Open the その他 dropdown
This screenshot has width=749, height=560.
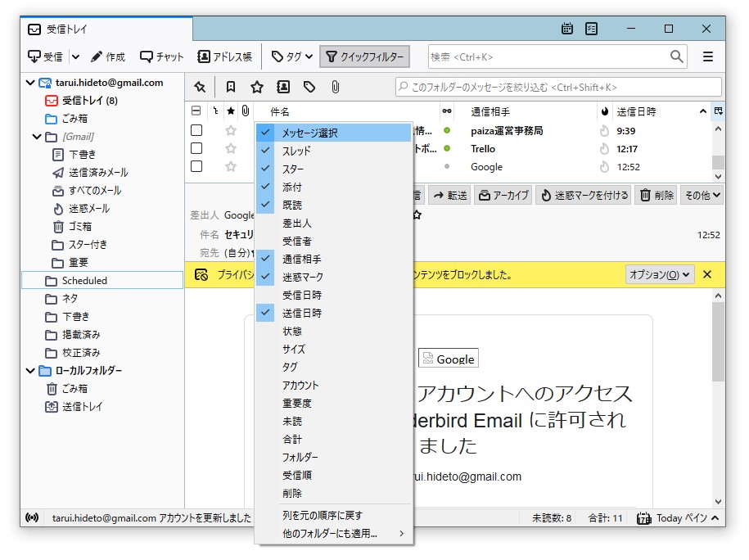point(702,194)
